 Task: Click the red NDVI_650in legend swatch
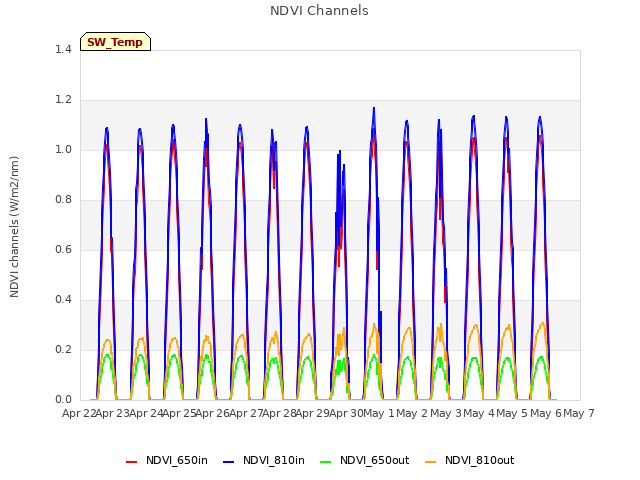pyautogui.click(x=131, y=462)
